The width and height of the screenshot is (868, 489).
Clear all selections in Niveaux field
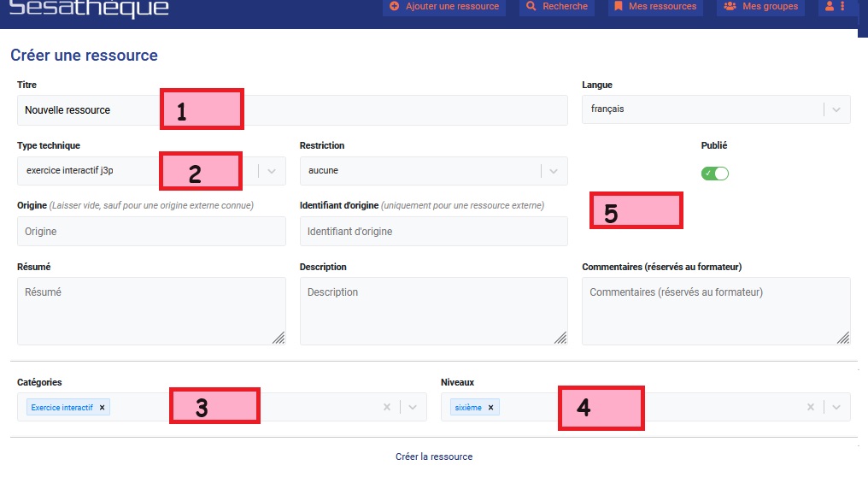point(810,408)
